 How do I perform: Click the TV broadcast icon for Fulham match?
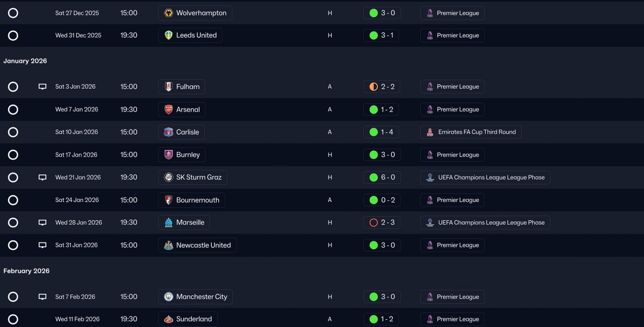coord(43,87)
